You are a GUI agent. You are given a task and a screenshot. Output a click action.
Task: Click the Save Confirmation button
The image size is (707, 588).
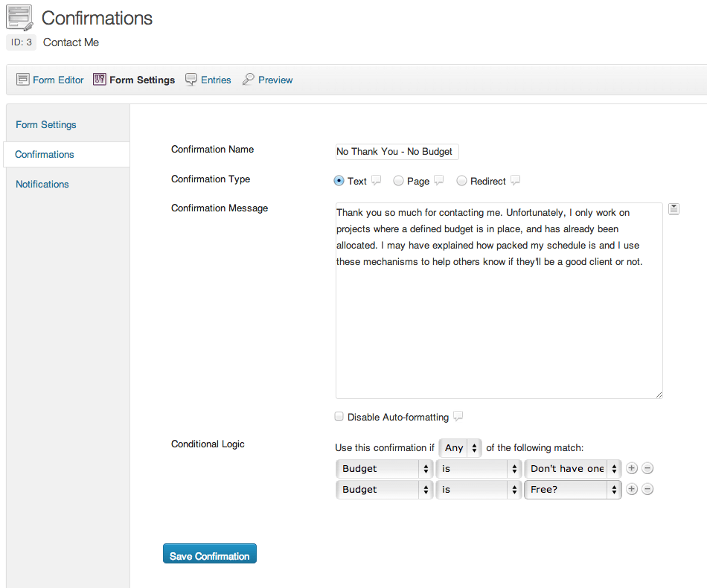point(210,555)
